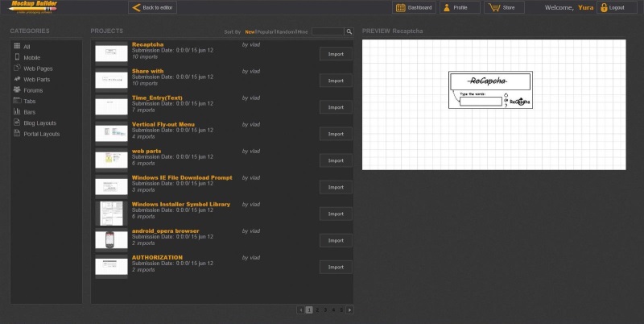Select the Web Pages category
The image size is (644, 324).
coord(38,69)
